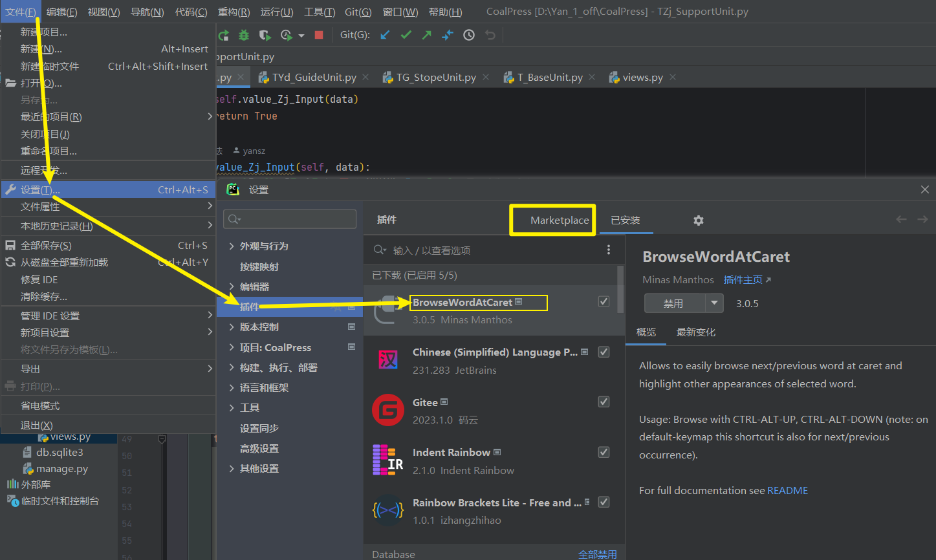Click 全部禁用 link for Database

[597, 554]
